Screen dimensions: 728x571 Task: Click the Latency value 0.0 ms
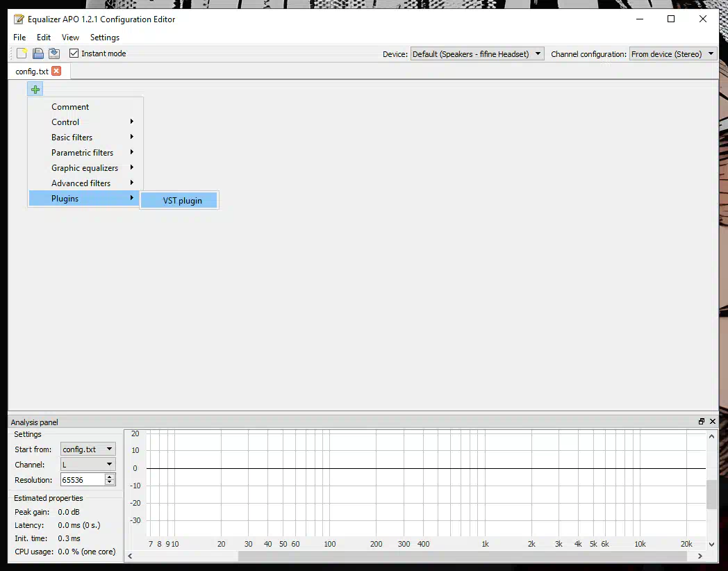coord(79,526)
